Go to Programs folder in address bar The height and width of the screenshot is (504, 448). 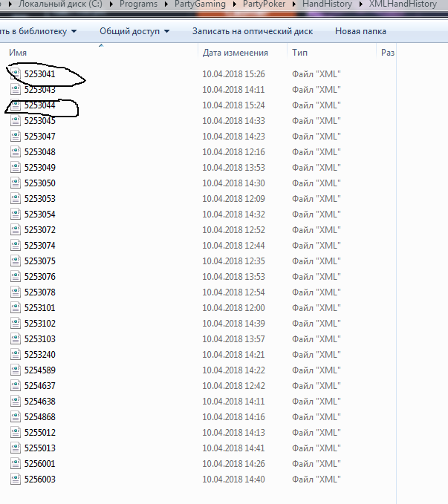pyautogui.click(x=138, y=4)
